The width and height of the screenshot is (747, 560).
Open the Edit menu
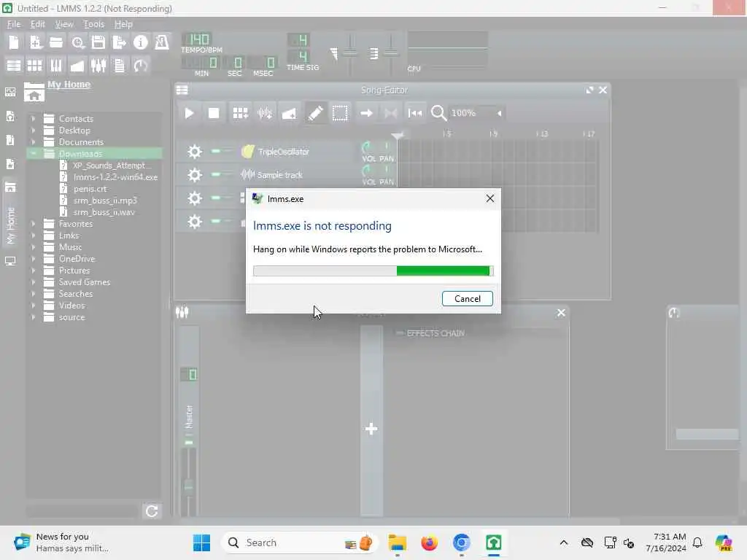[x=37, y=24]
